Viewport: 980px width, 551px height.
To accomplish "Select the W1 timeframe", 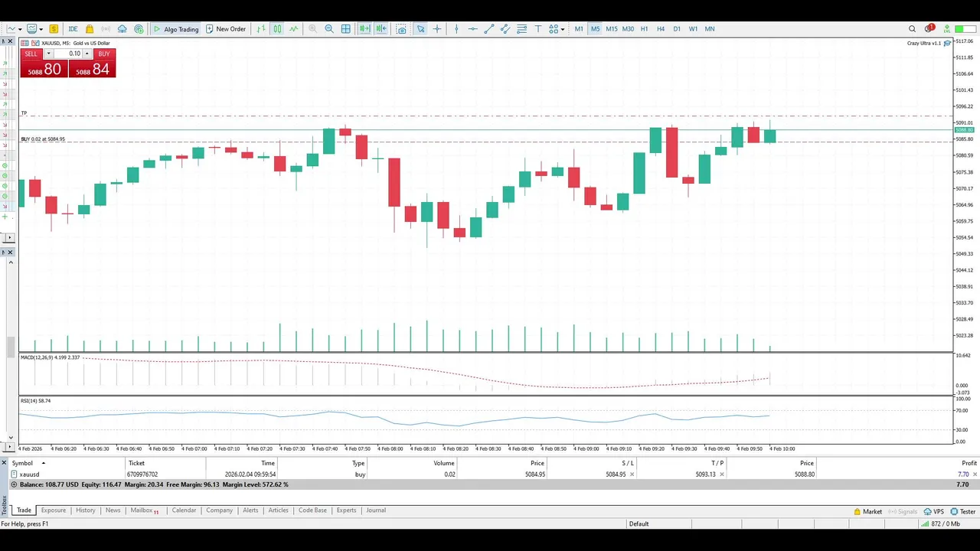I will coord(693,29).
